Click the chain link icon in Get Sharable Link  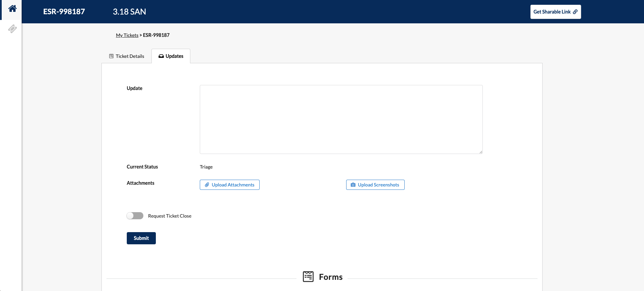click(575, 12)
